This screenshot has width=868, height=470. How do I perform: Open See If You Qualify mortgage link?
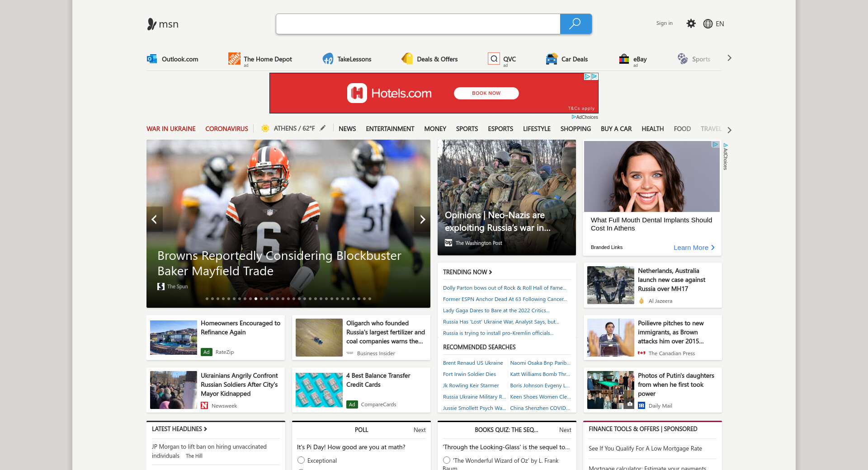coord(645,448)
